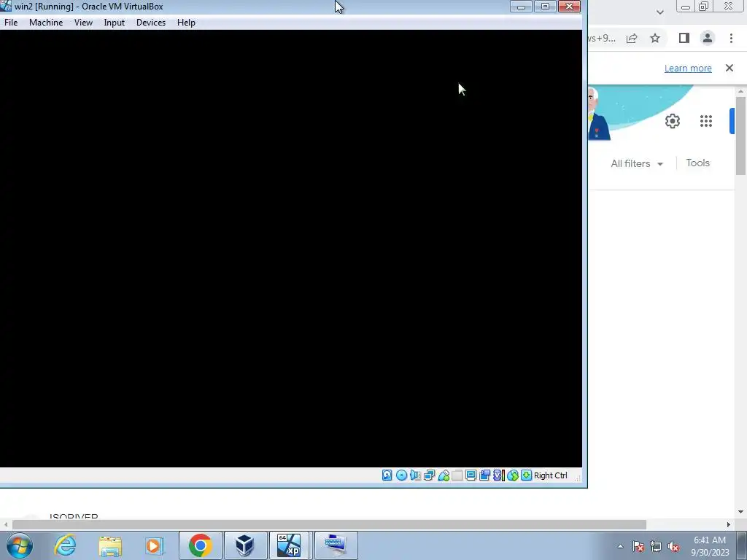The width and height of the screenshot is (747, 560).
Task: Open the Input menu in VirtualBox
Action: [115, 23]
